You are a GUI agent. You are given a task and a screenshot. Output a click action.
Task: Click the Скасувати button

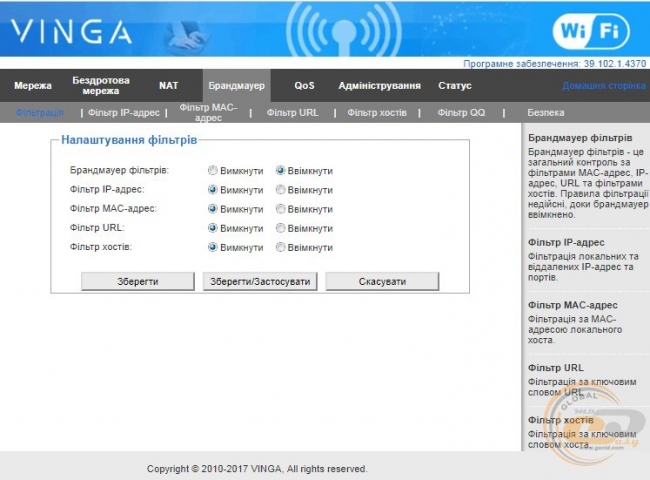click(x=382, y=281)
